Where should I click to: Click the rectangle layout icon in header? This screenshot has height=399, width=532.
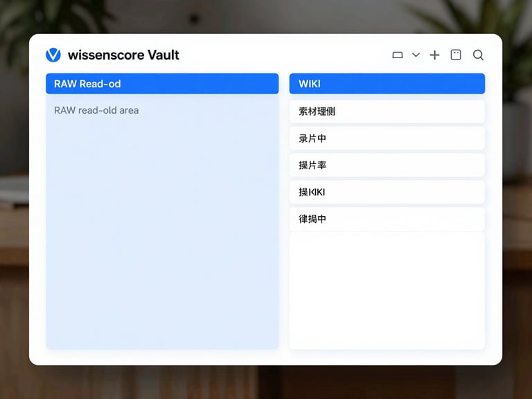tap(398, 55)
